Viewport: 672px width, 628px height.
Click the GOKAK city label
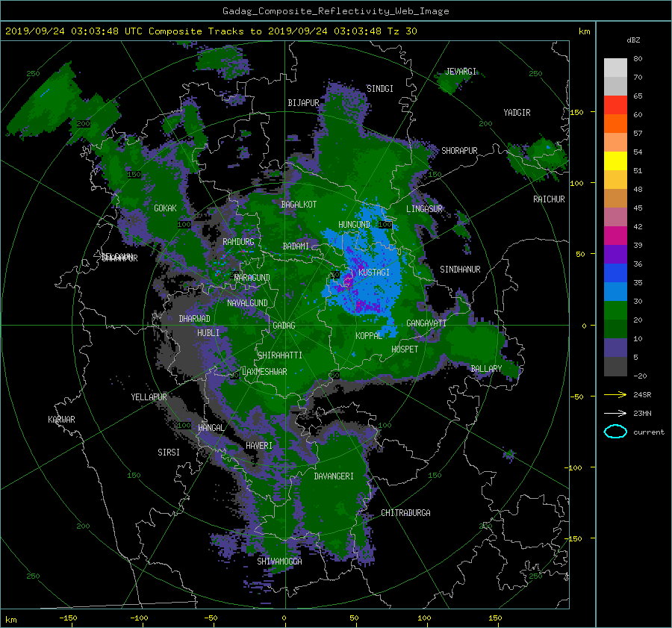point(166,208)
